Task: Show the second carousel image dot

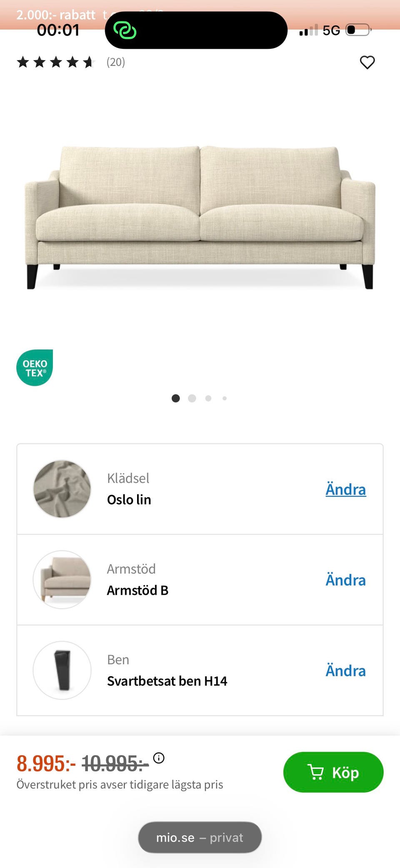Action: tap(192, 398)
